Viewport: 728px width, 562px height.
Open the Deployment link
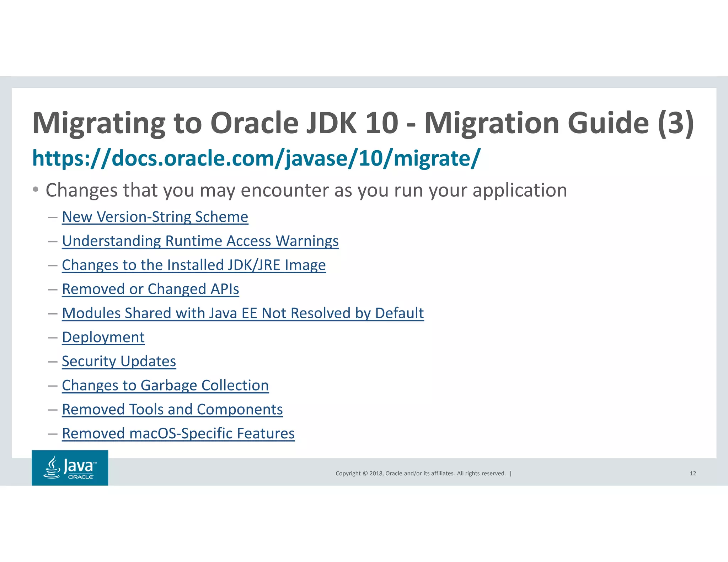point(103,337)
